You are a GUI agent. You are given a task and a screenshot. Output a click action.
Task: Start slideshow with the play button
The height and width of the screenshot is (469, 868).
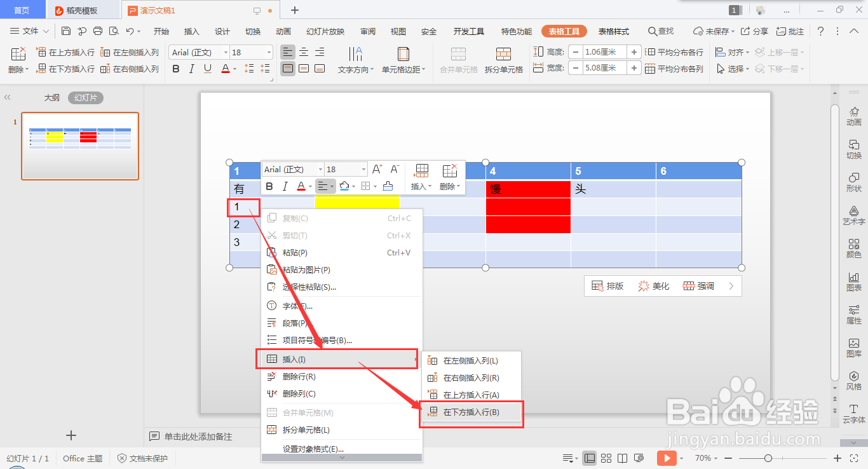point(667,458)
